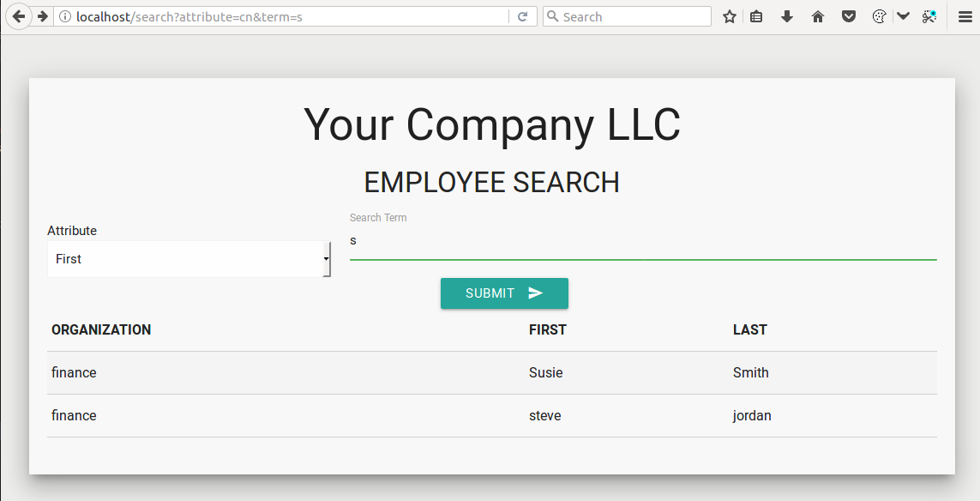
Task: Reload the page with the refresh icon
Action: coord(523,17)
